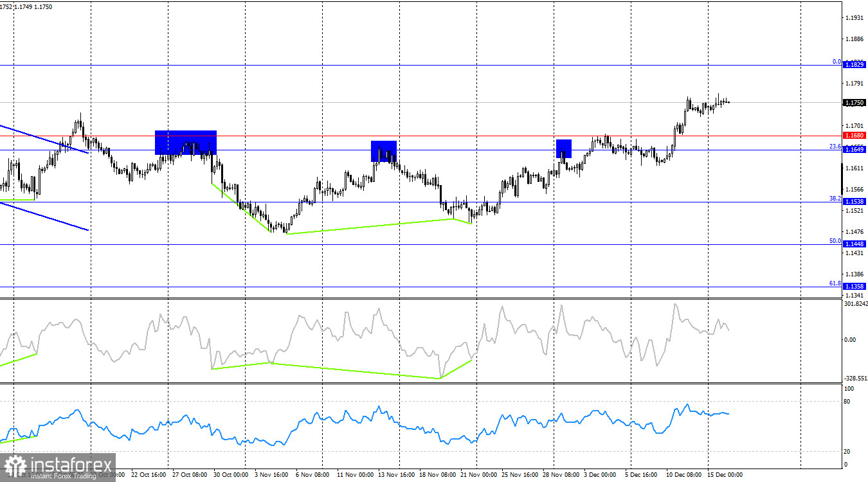Click the 10 Dec 08:00 time label
This screenshot has width=868, height=482.
pyautogui.click(x=684, y=476)
